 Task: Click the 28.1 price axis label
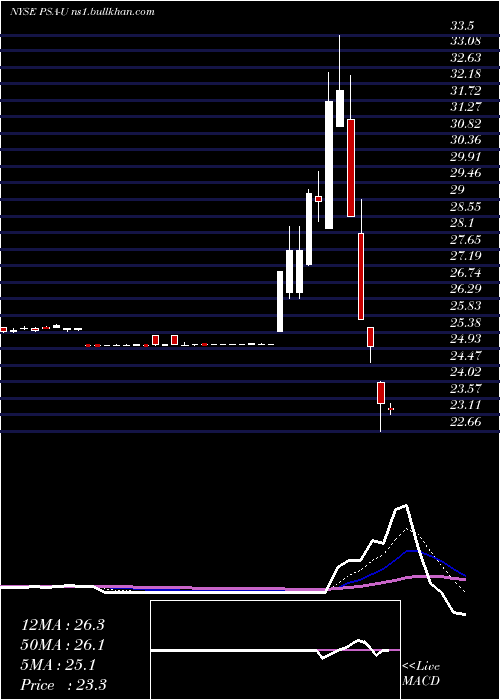[x=462, y=223]
